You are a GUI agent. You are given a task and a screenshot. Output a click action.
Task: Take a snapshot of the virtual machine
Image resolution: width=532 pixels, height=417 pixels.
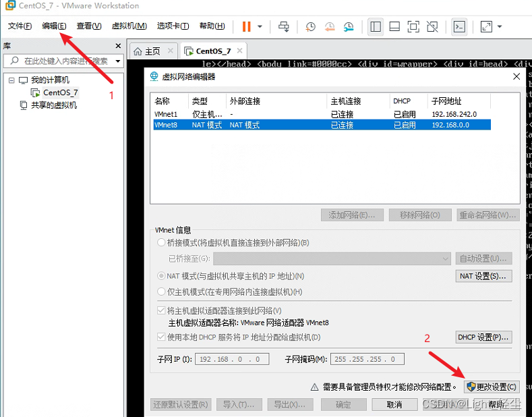point(310,26)
